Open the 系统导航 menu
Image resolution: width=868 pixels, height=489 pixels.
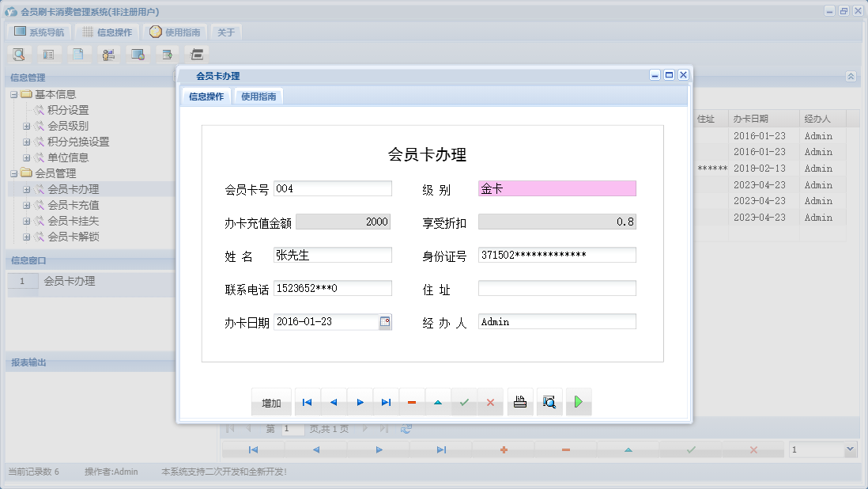point(38,32)
